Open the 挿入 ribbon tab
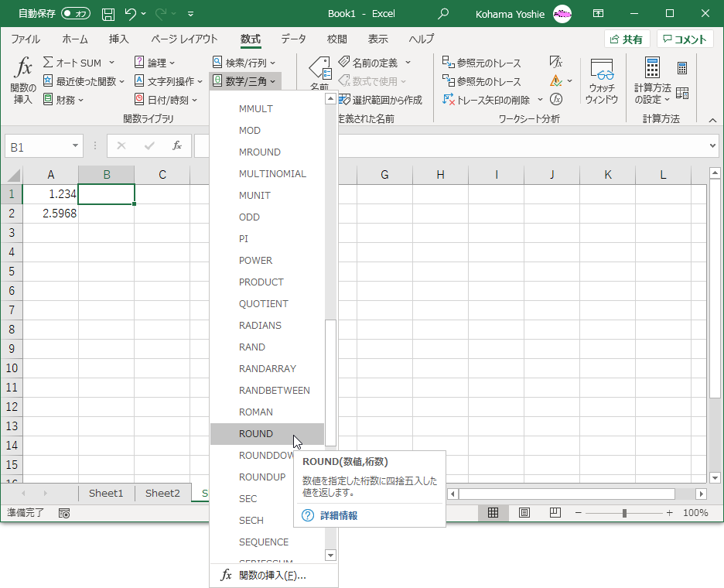This screenshot has width=724, height=588. pyautogui.click(x=118, y=39)
